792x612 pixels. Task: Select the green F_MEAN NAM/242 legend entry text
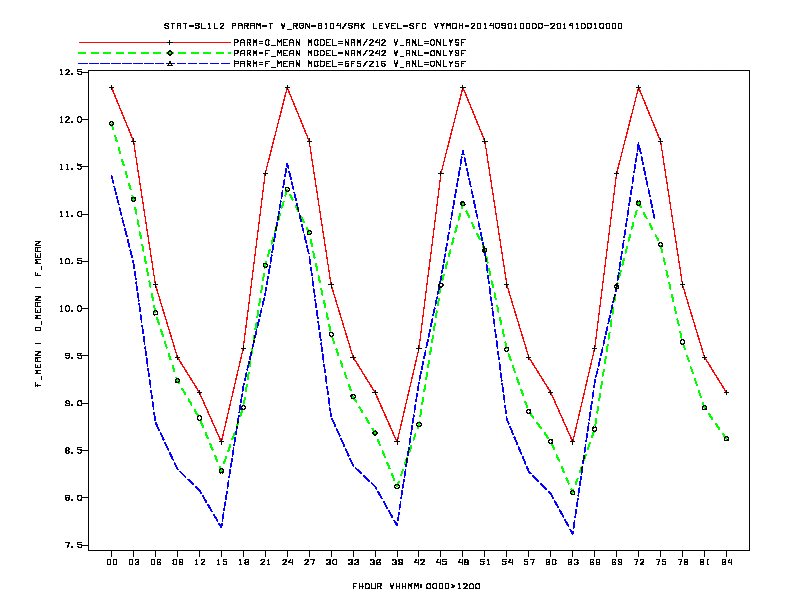coord(350,53)
